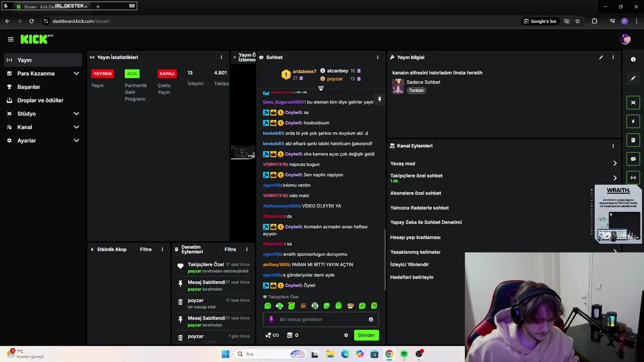Image resolution: width=644 pixels, height=362 pixels.
Task: Toggle broadcast signal widget in right rail
Action: 633,177
